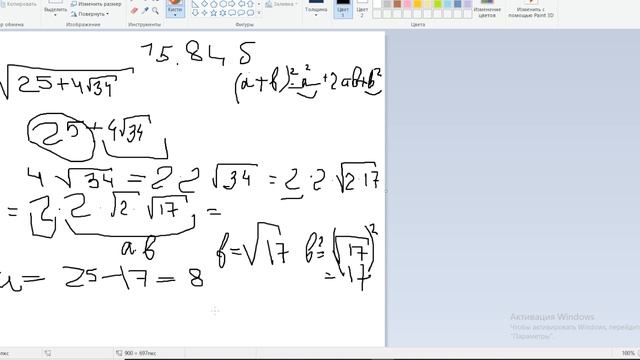Click the Копировать copy button
The width and height of the screenshot is (640, 360).
tap(18, 4)
